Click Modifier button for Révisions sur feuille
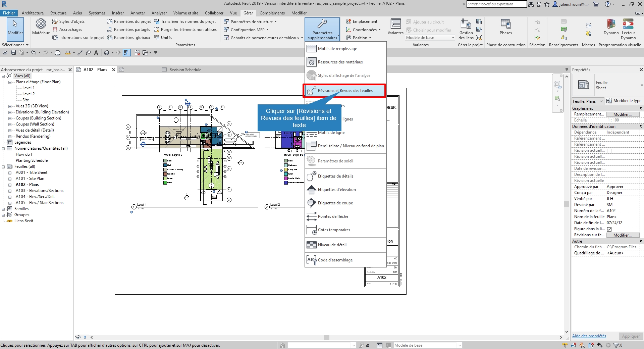Screen dimensions: 644x349 (622, 235)
